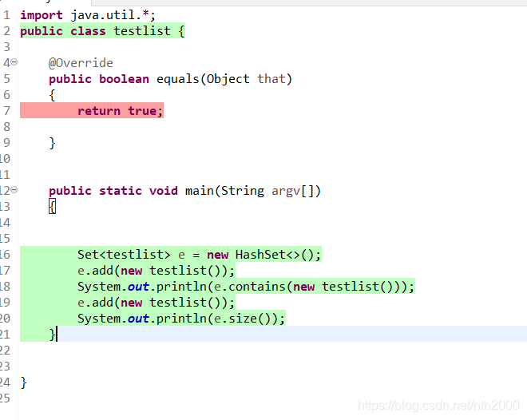Click the 'return true;' statement on line 7
This screenshot has height=420, width=527.
tap(120, 110)
